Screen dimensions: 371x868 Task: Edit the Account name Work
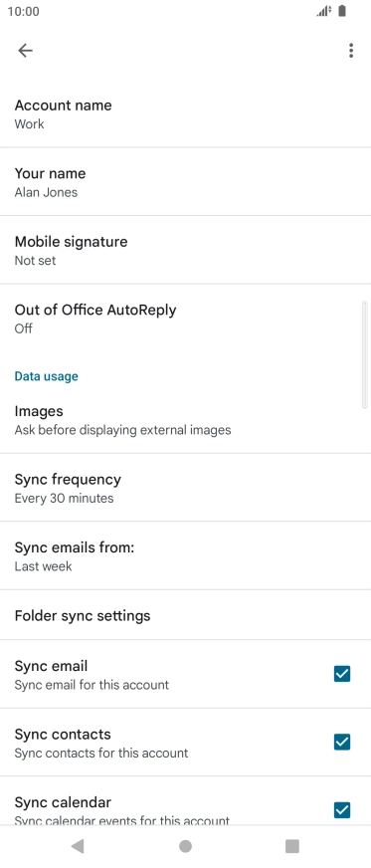[x=185, y=114]
